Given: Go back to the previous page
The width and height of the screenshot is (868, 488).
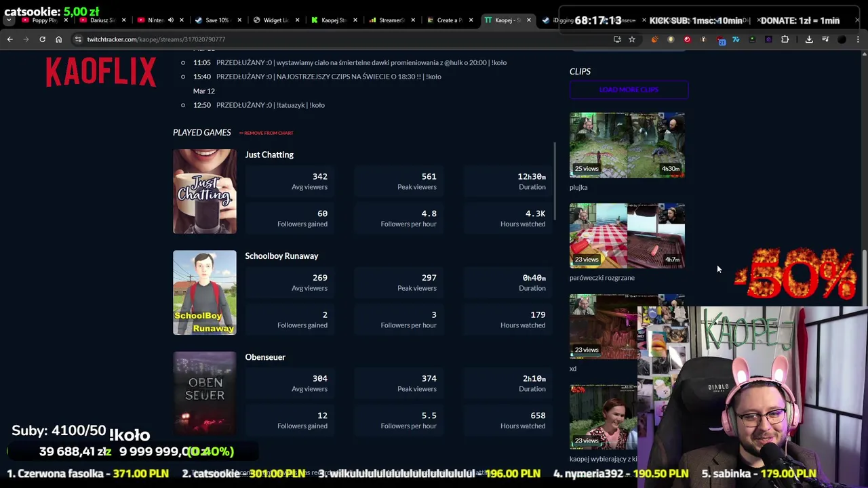Looking at the screenshot, I should click(9, 39).
